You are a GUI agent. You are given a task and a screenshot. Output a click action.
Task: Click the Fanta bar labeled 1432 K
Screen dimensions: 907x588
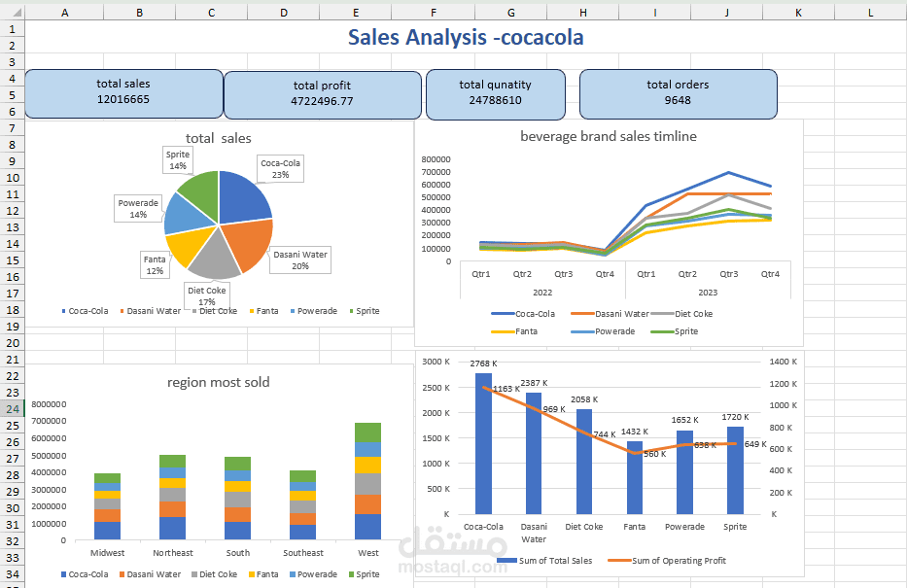point(635,477)
